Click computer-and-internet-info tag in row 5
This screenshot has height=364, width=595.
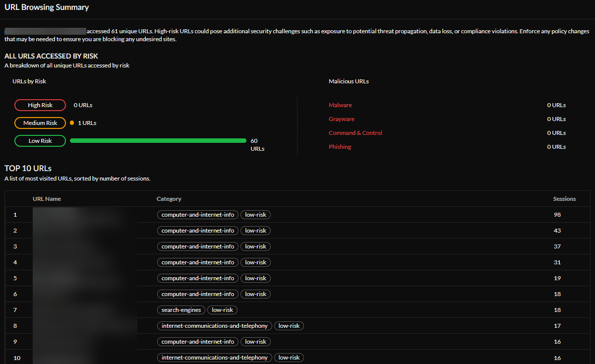tap(198, 278)
